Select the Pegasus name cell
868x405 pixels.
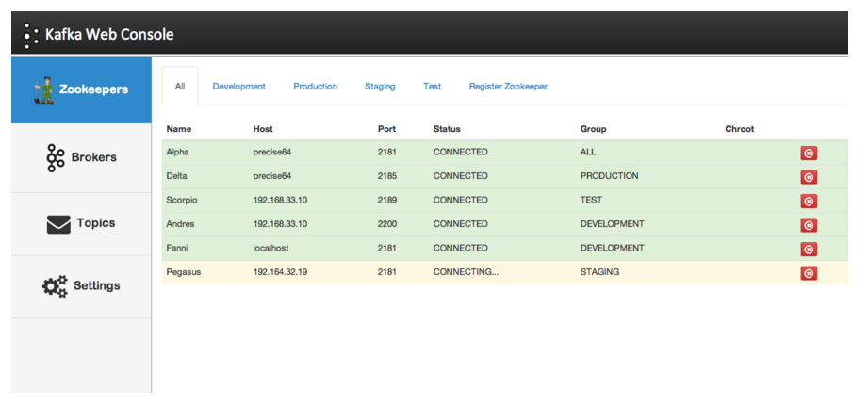(183, 272)
